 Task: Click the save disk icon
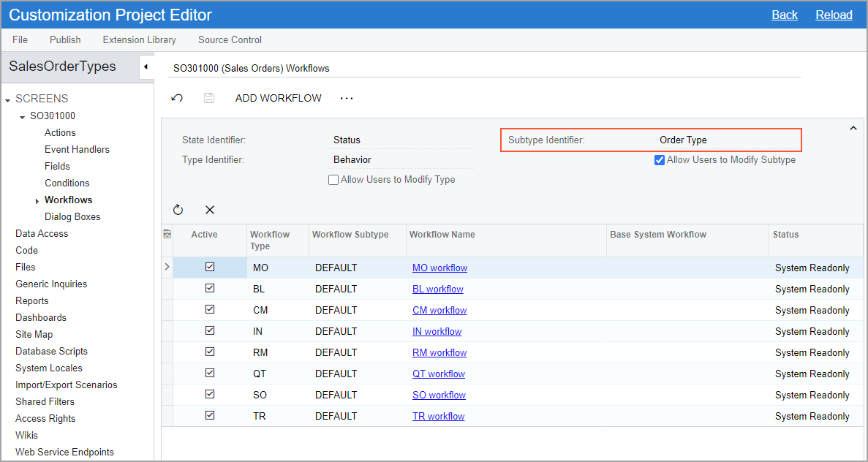click(x=209, y=98)
